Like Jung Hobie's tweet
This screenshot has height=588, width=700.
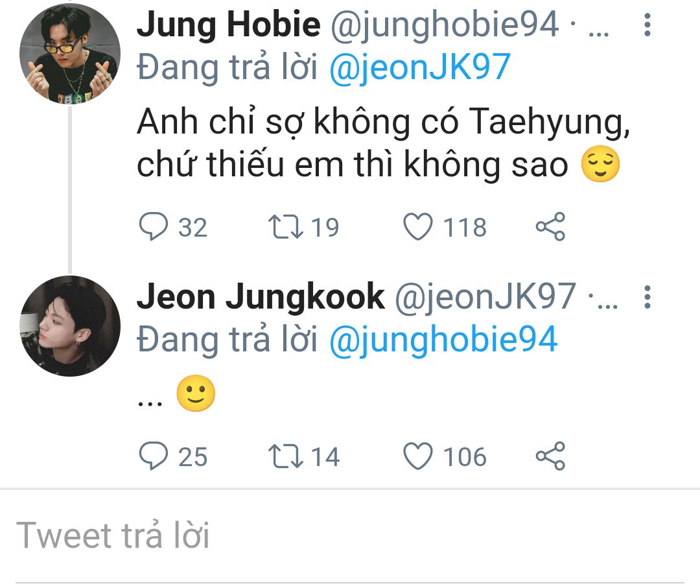[418, 228]
